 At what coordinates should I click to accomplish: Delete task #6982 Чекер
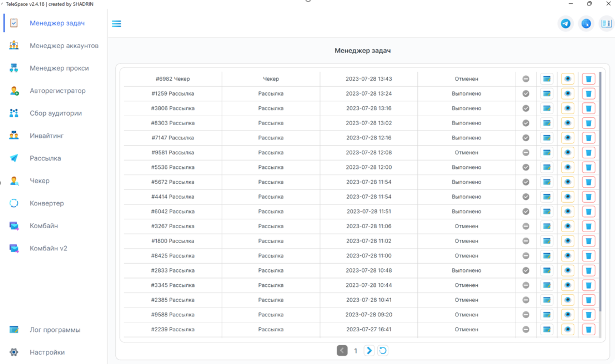[589, 79]
